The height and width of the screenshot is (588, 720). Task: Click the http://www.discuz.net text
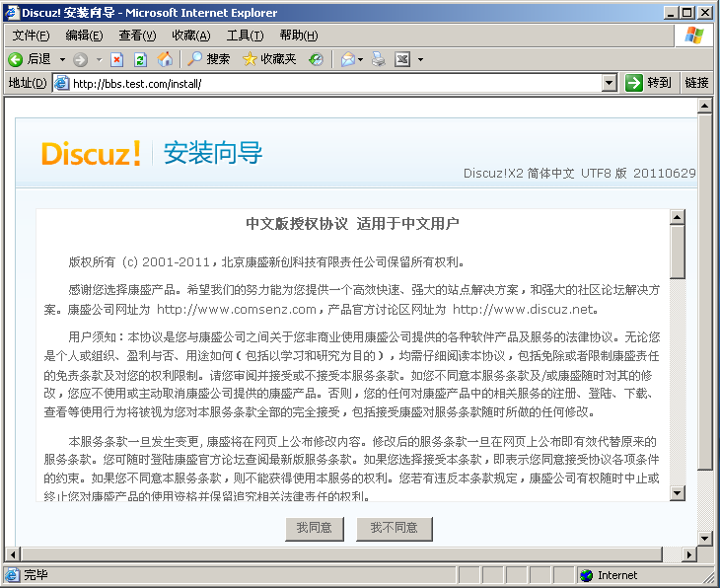523,310
